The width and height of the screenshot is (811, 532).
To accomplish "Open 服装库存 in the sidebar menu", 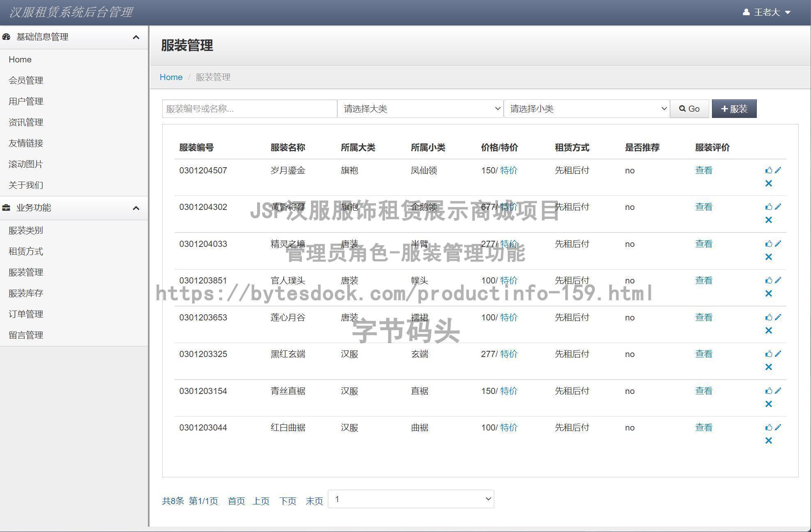I will [x=26, y=293].
